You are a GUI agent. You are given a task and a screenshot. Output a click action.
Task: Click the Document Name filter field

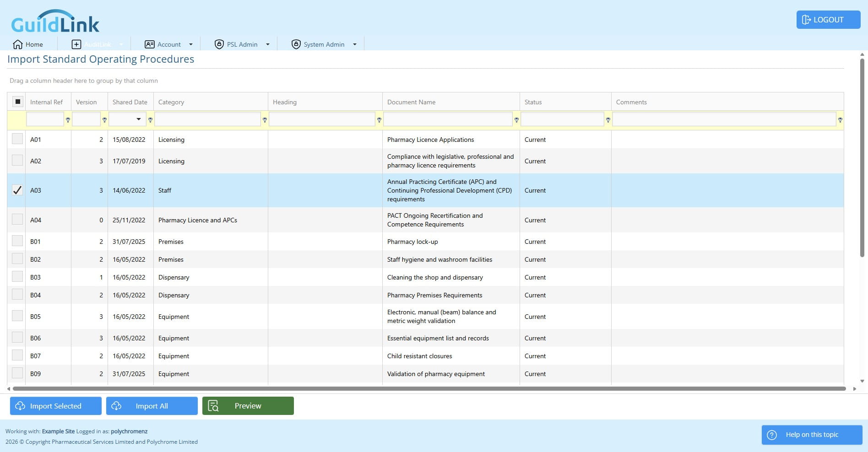[x=448, y=119]
